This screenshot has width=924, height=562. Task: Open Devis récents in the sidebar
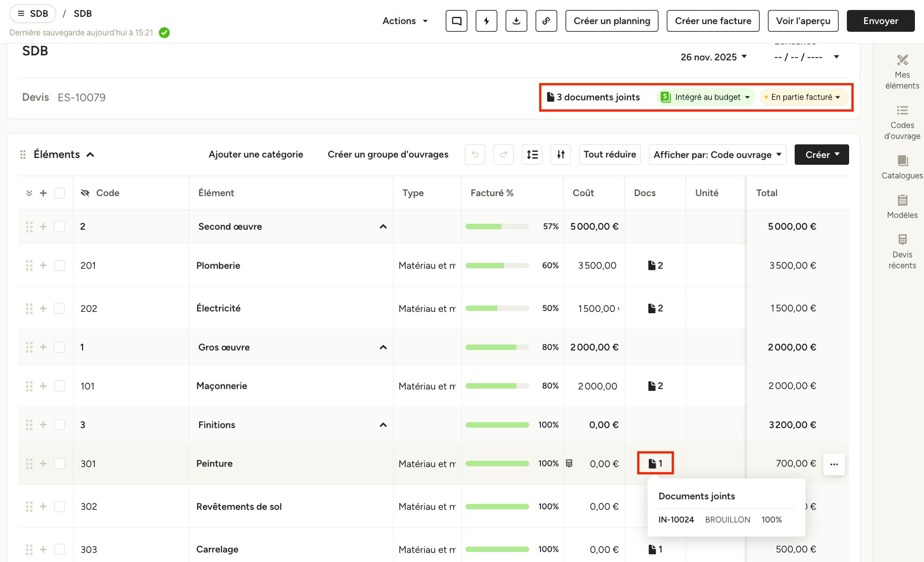pos(902,252)
